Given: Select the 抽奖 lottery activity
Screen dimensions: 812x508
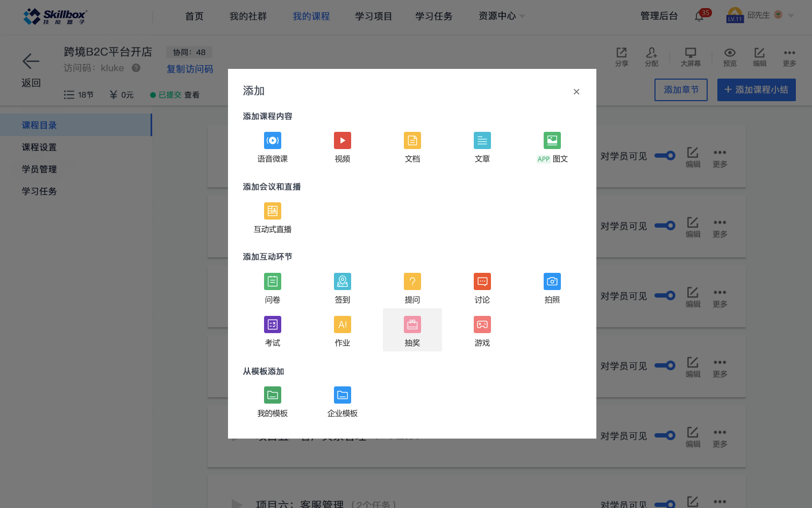Looking at the screenshot, I should click(x=412, y=326).
